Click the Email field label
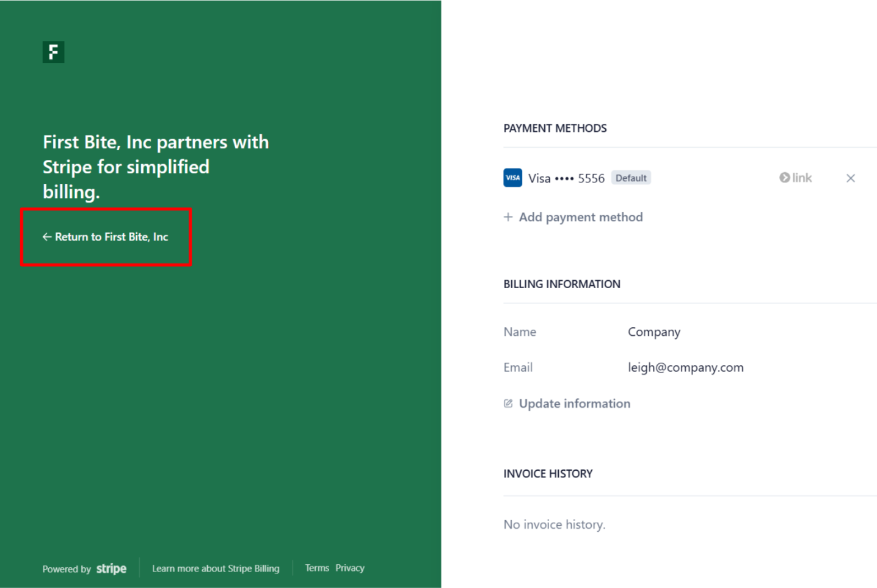The width and height of the screenshot is (877, 588). pos(518,367)
